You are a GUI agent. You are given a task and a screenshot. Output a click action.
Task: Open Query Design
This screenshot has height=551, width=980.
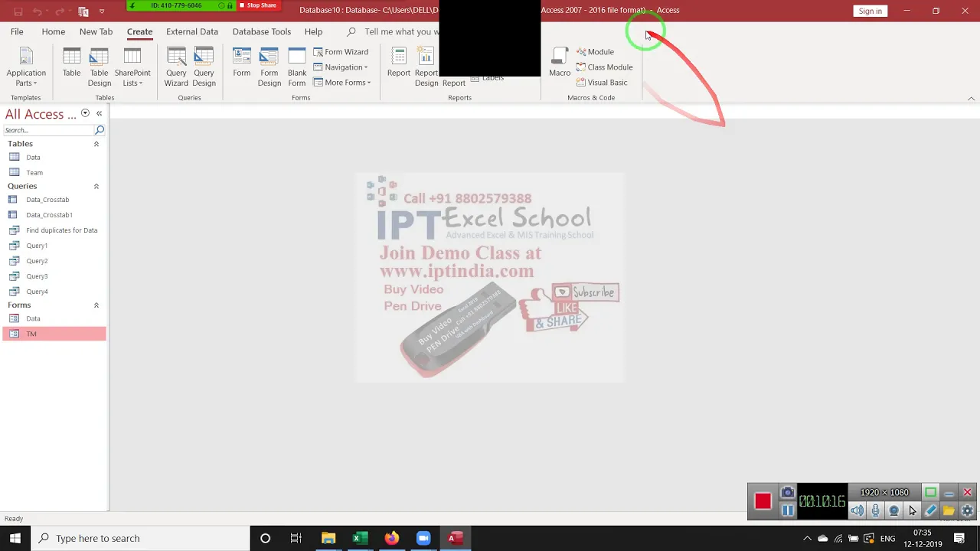pyautogui.click(x=204, y=67)
